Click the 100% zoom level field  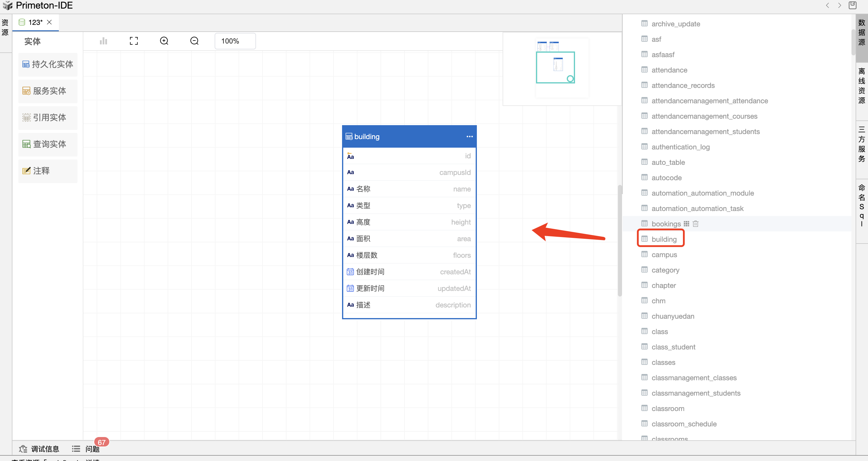235,41
